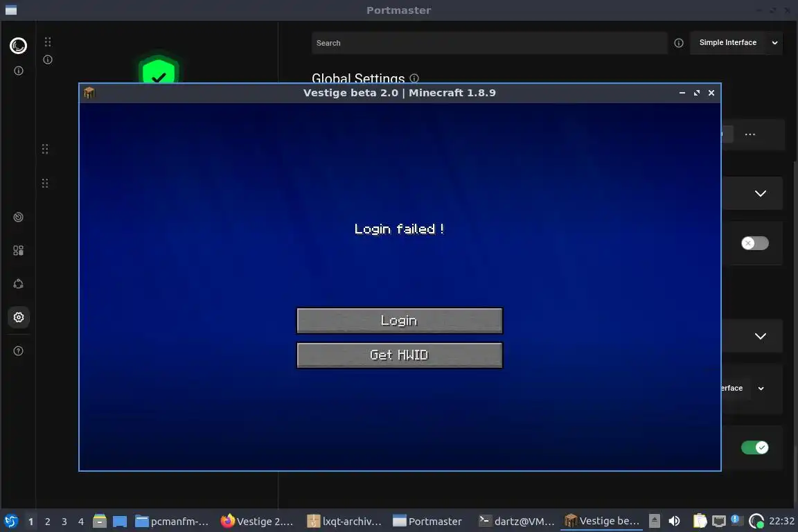Click the lower drag handle dots in Portmaster
798x532 pixels.
(45, 183)
